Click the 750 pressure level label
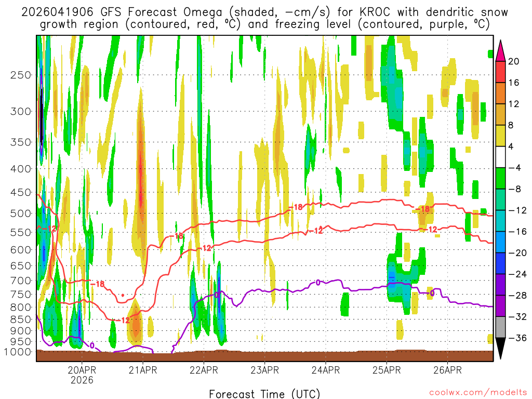The image size is (532, 399). [x=21, y=295]
